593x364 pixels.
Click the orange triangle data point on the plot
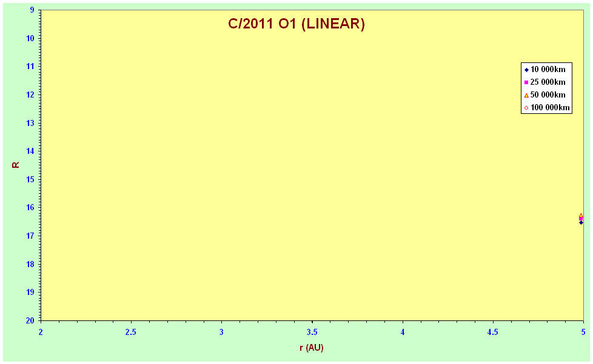(x=581, y=215)
